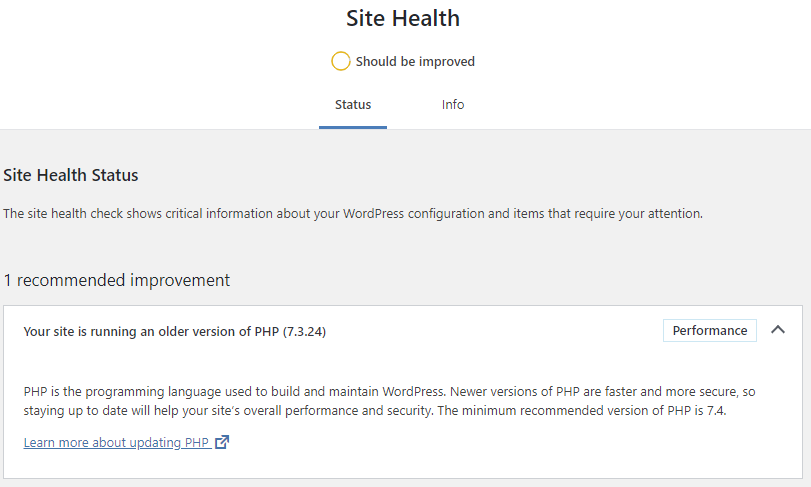The height and width of the screenshot is (487, 811).
Task: Click the PHP programming language explanation paragraph
Action: (389, 401)
